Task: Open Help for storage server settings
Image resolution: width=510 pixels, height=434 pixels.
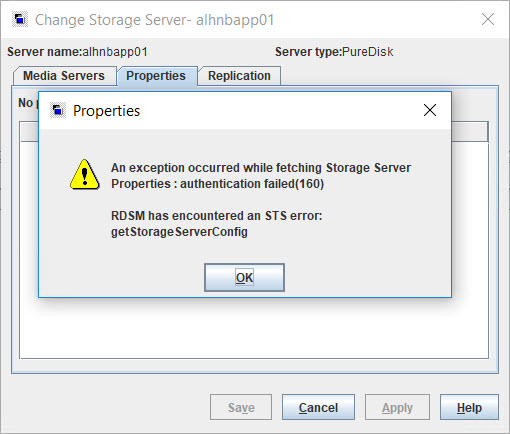Action: click(469, 407)
